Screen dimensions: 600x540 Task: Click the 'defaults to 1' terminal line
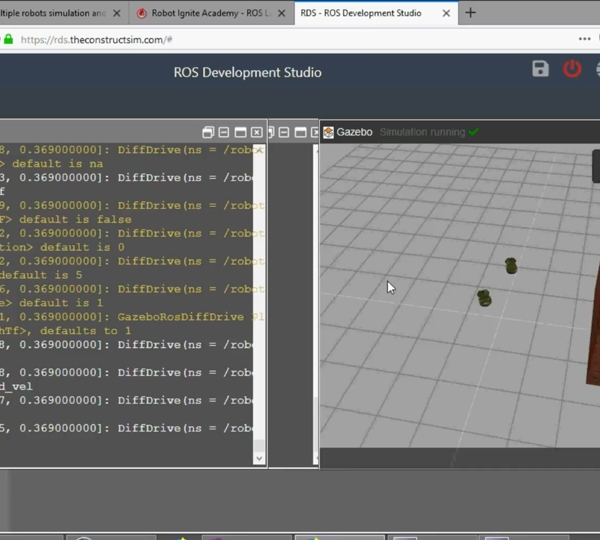coord(65,331)
